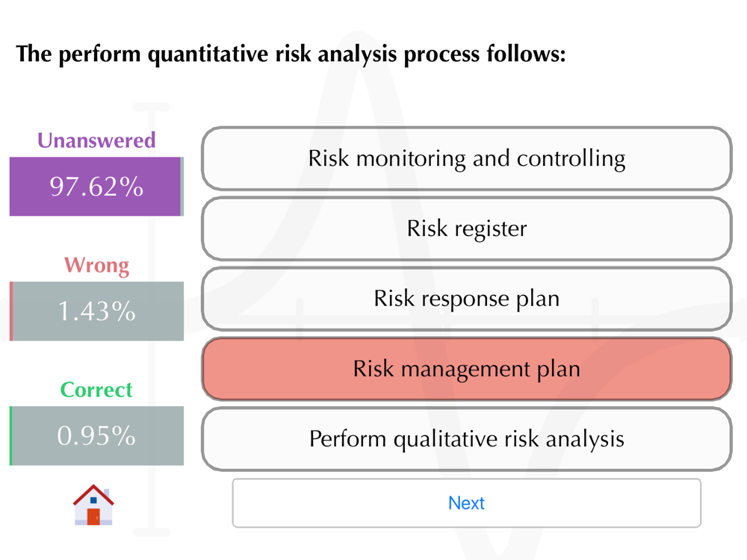The width and height of the screenshot is (747, 560).
Task: Select answer Risk monitoring and controlling
Action: click(x=466, y=158)
